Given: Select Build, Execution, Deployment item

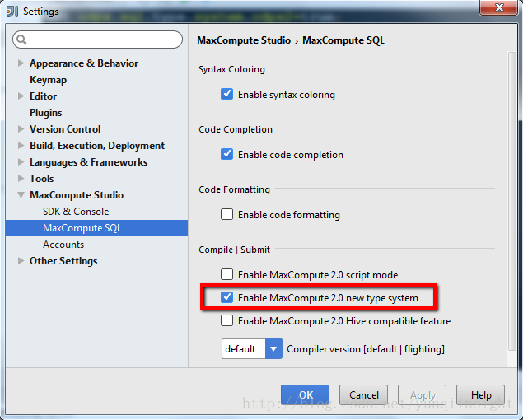Looking at the screenshot, I should pyautogui.click(x=97, y=146).
